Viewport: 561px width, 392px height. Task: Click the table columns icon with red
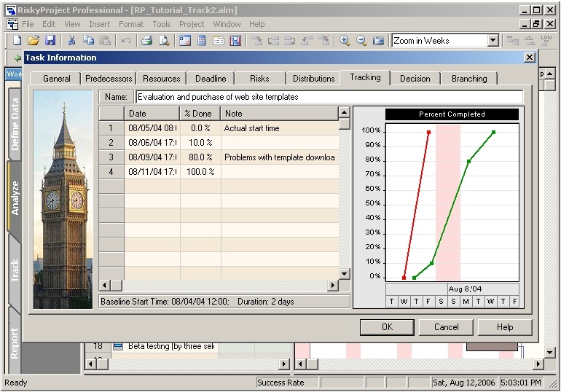coord(235,40)
